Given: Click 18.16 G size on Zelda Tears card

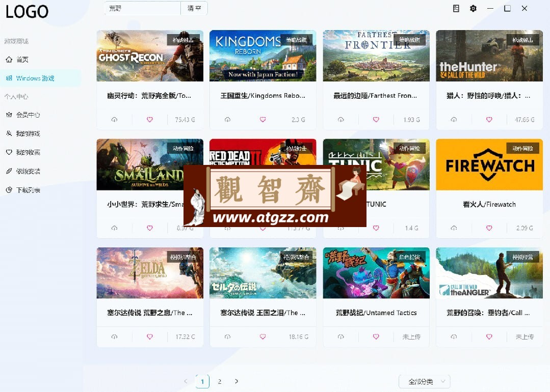Looking at the screenshot, I should pyautogui.click(x=299, y=337).
